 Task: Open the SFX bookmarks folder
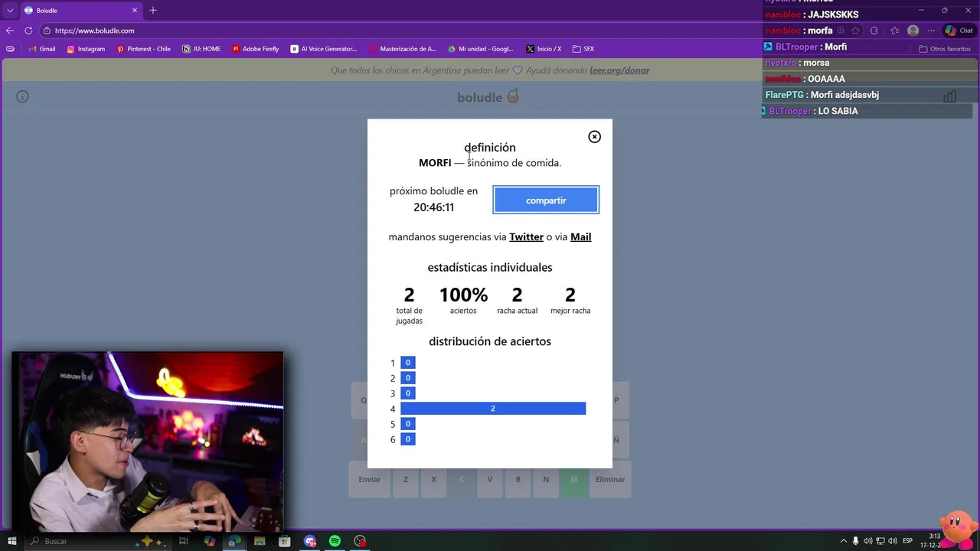click(583, 49)
